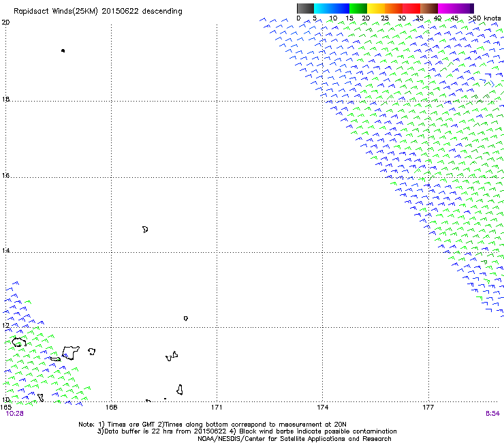This screenshot has width=504, height=443.
Task: Click the blue 10–15 knots color segment
Action: pyautogui.click(x=341, y=8)
